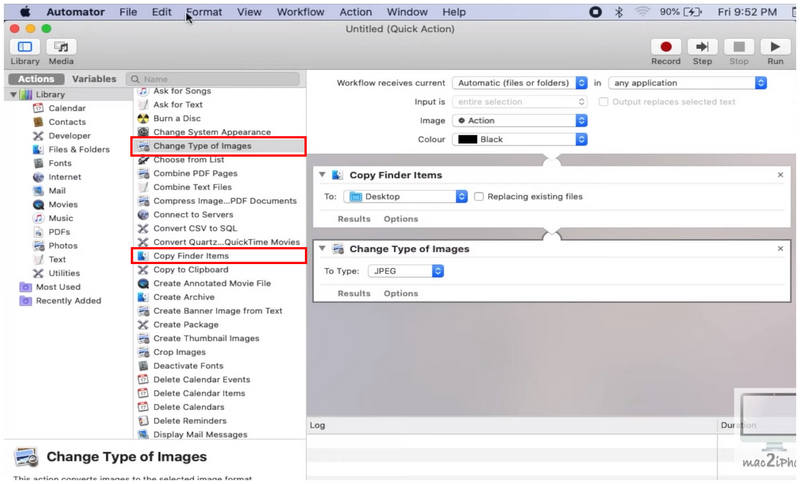Select Copy Finder Items in list
Screen dimensions: 800x484
click(x=219, y=256)
